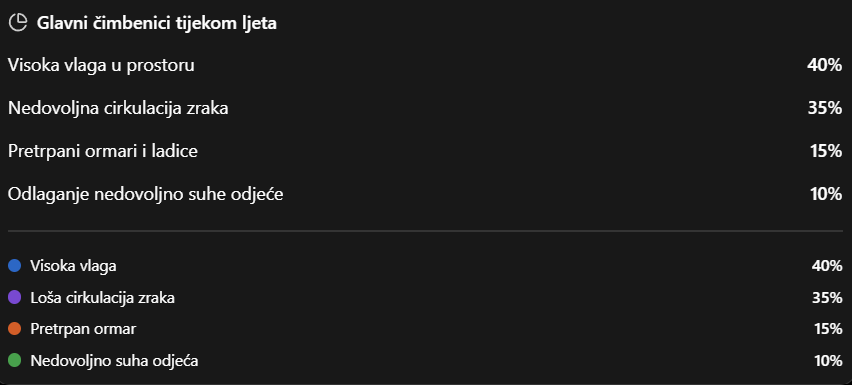Select the Nedovoljno suha odjeća legend label
The width and height of the screenshot is (852, 385).
[x=114, y=361]
